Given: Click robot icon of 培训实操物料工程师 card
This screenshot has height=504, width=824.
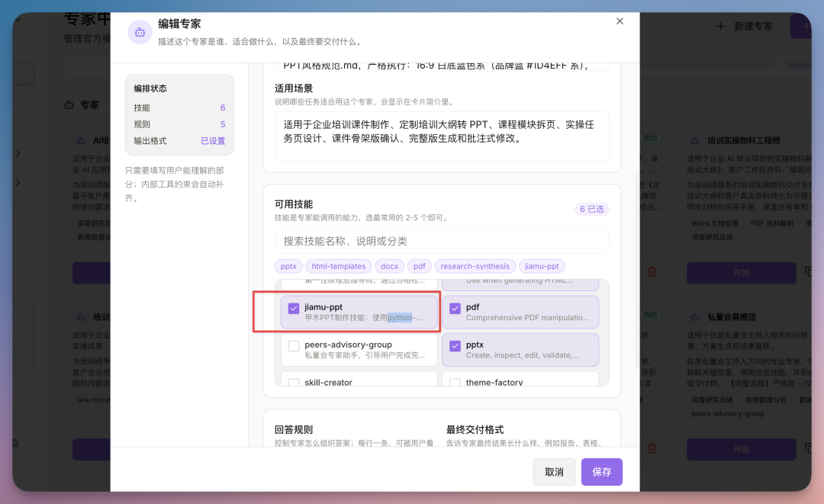Looking at the screenshot, I should coord(695,141).
